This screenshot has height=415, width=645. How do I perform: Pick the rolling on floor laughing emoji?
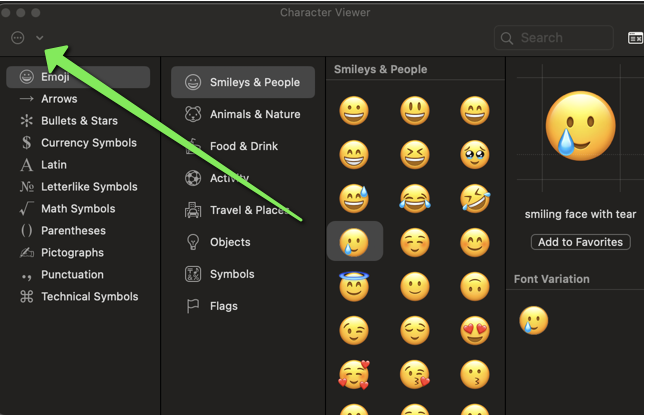(475, 199)
